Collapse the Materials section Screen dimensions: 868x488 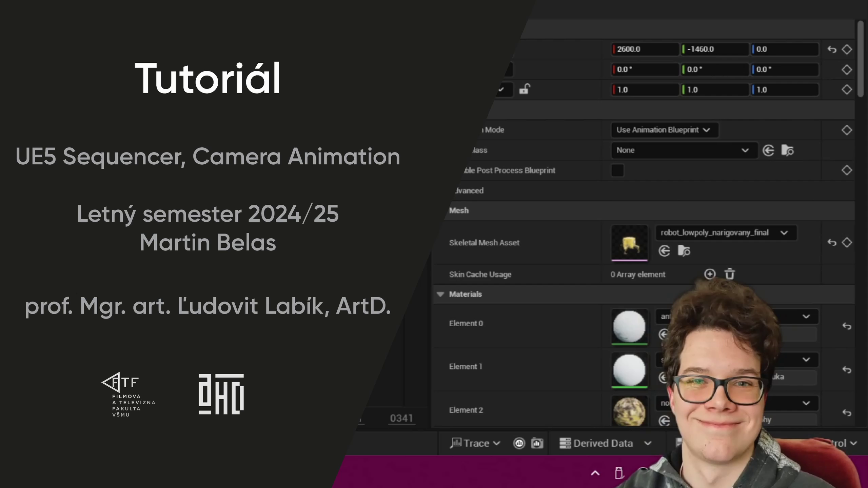pos(440,294)
